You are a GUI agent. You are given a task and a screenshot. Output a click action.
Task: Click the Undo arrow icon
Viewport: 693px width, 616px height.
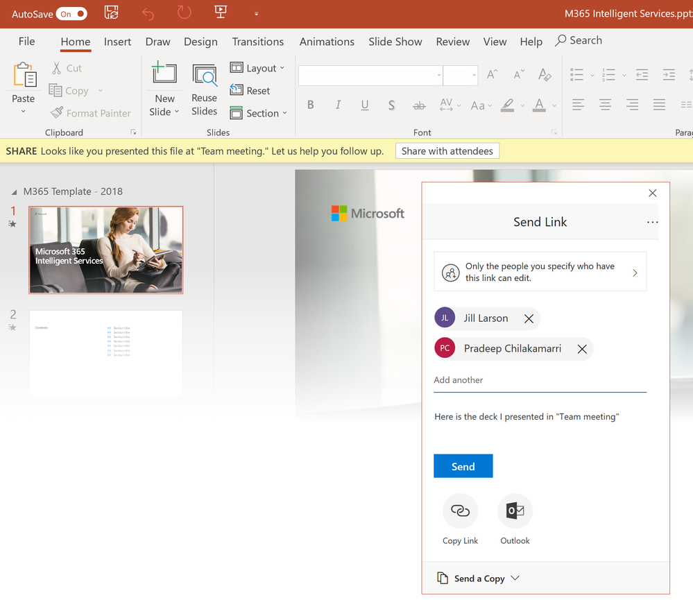click(x=148, y=14)
